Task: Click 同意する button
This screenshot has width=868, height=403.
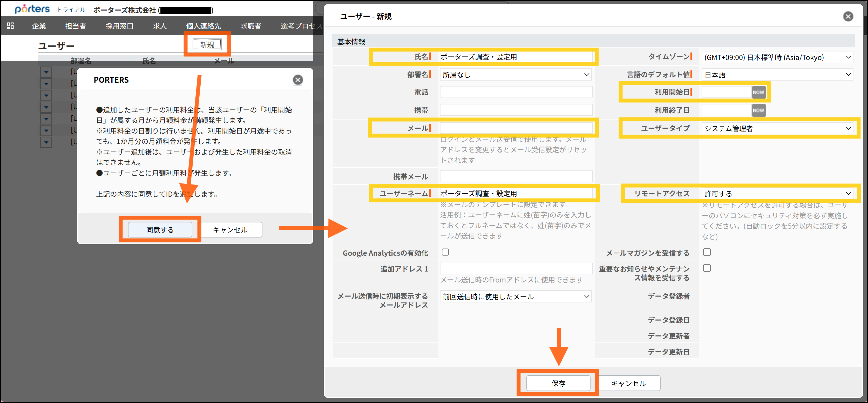Action: [160, 230]
